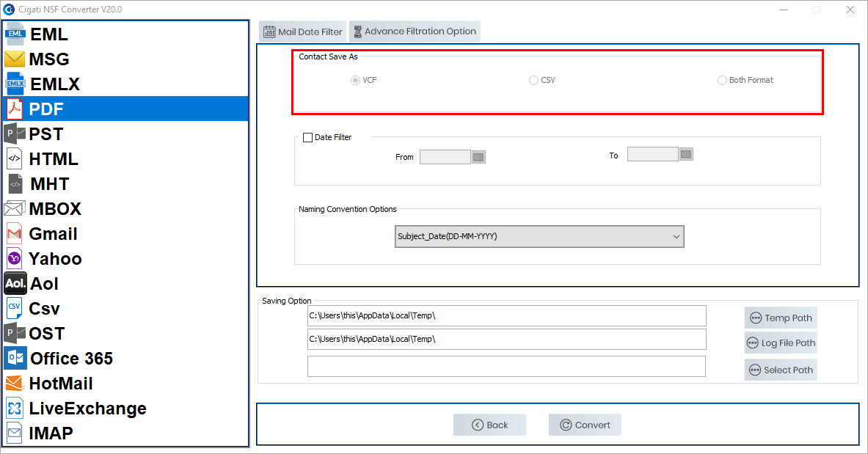Choose the MSG envelope icon
Image resolution: width=868 pixels, height=454 pixels.
(x=15, y=59)
